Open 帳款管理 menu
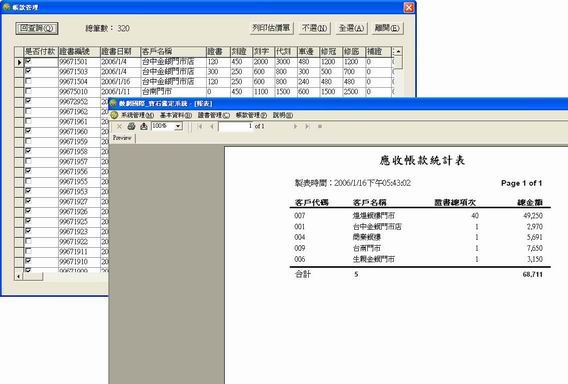Viewport: 568px width, 384px height. pyautogui.click(x=251, y=115)
